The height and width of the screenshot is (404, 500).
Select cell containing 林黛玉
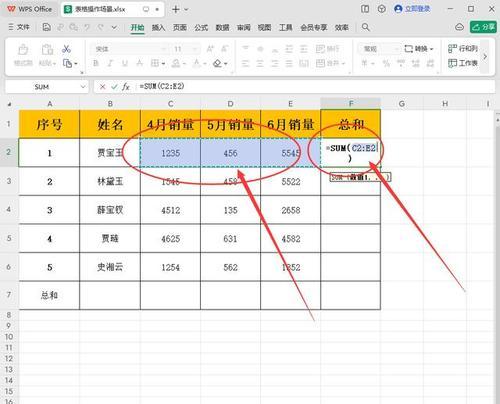[110, 181]
